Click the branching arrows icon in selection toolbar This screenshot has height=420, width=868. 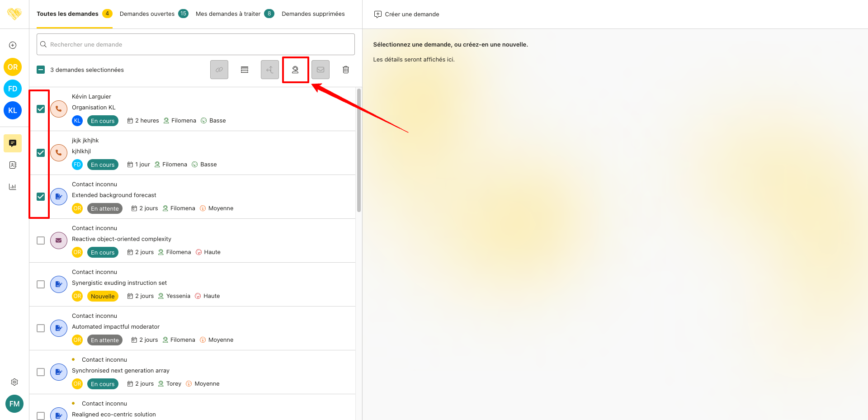coord(270,70)
